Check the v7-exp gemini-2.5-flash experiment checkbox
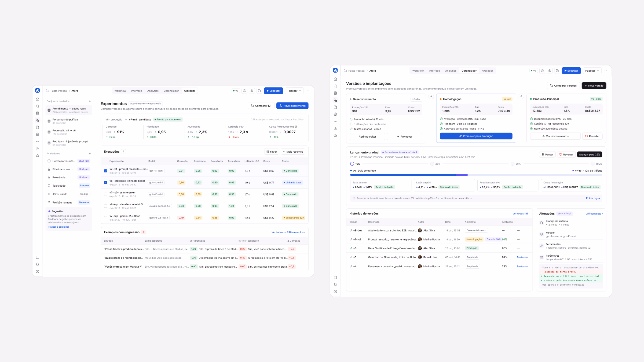 105,218
